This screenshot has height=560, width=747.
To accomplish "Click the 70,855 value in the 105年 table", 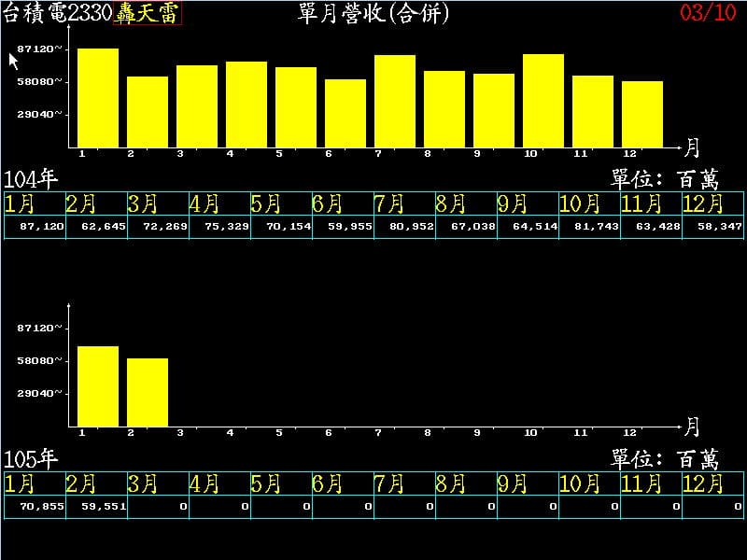I will (x=35, y=506).
